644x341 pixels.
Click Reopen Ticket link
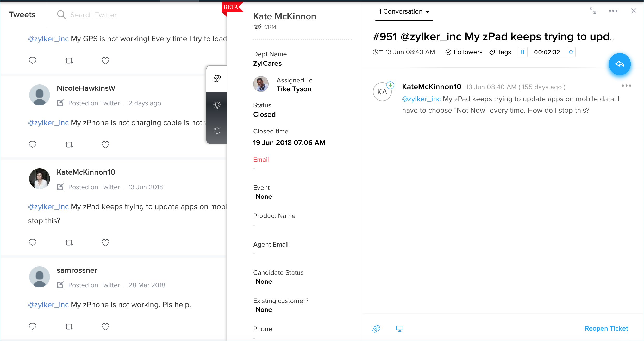coord(606,328)
